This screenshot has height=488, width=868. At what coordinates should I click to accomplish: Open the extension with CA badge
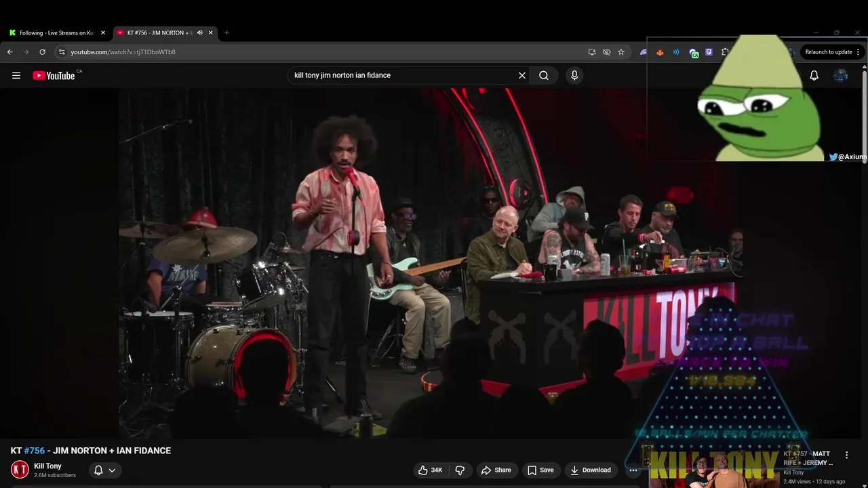click(x=693, y=52)
